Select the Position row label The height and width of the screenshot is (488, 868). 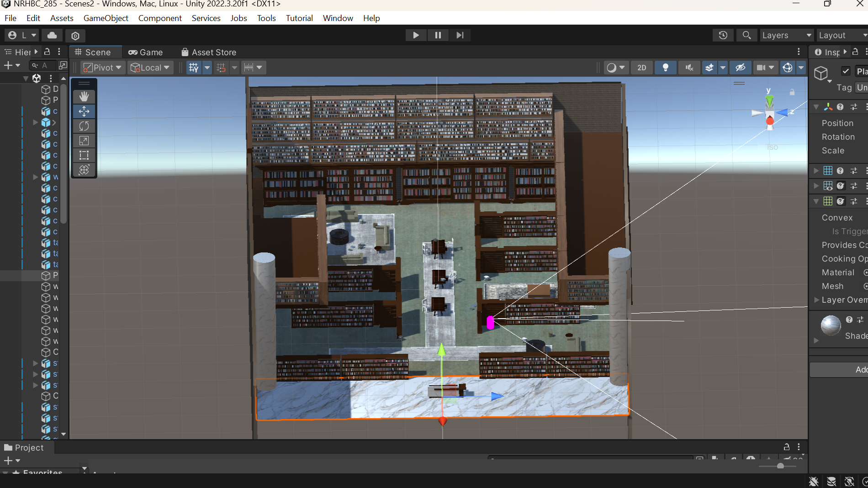(x=837, y=123)
